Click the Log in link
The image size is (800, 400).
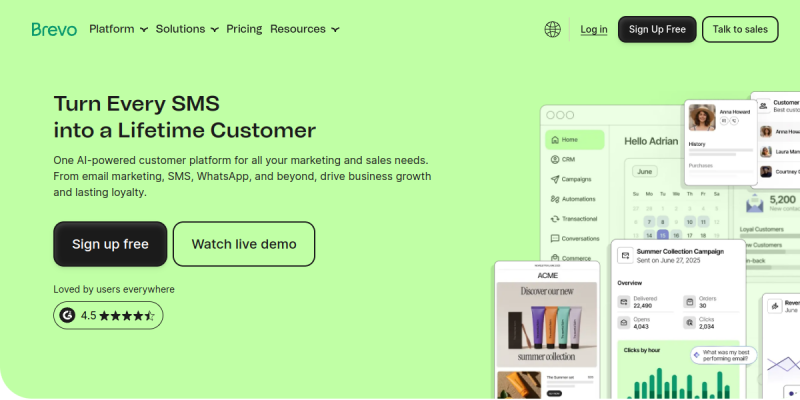(594, 30)
